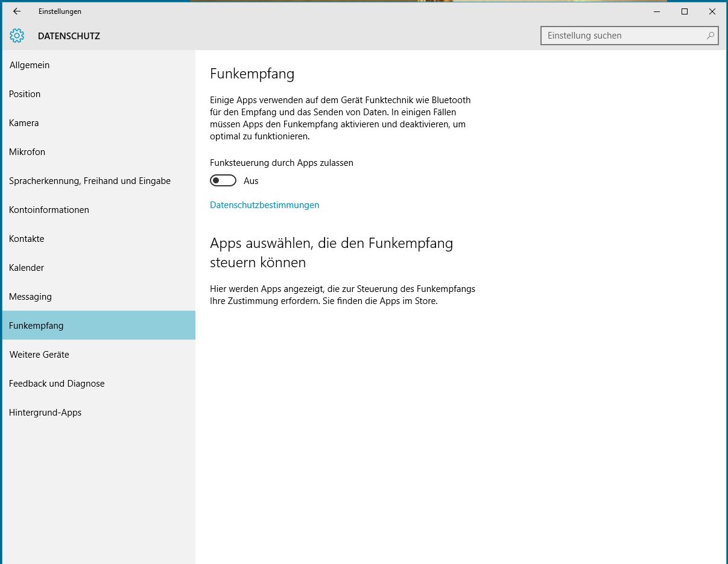Screen dimensions: 728x564
Task: Click the text 'Funksteuerung durch Apps zulassen'
Action: 282,163
